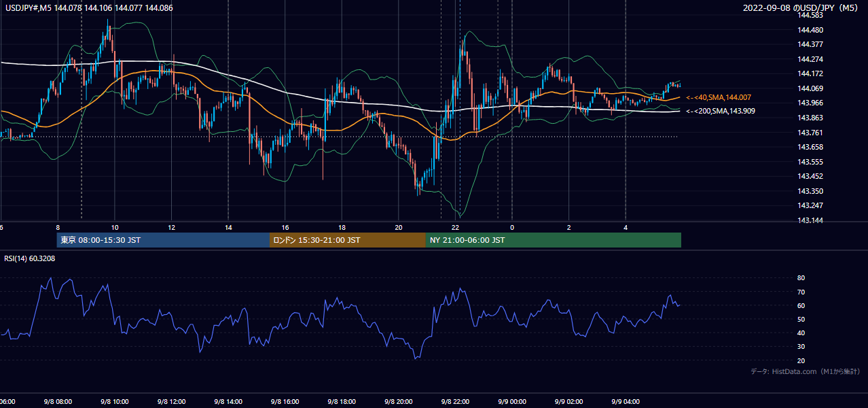
Task: Click the RSI scale value 80
Action: tap(801, 278)
